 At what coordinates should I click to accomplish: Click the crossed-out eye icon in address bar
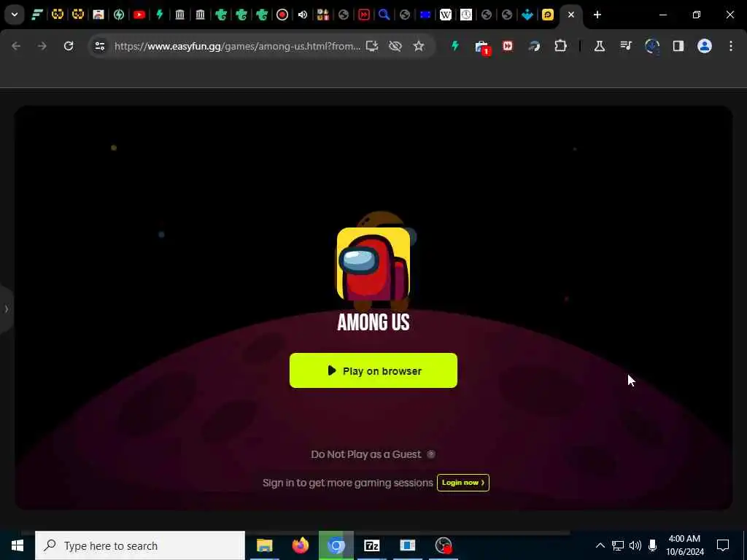pos(395,46)
